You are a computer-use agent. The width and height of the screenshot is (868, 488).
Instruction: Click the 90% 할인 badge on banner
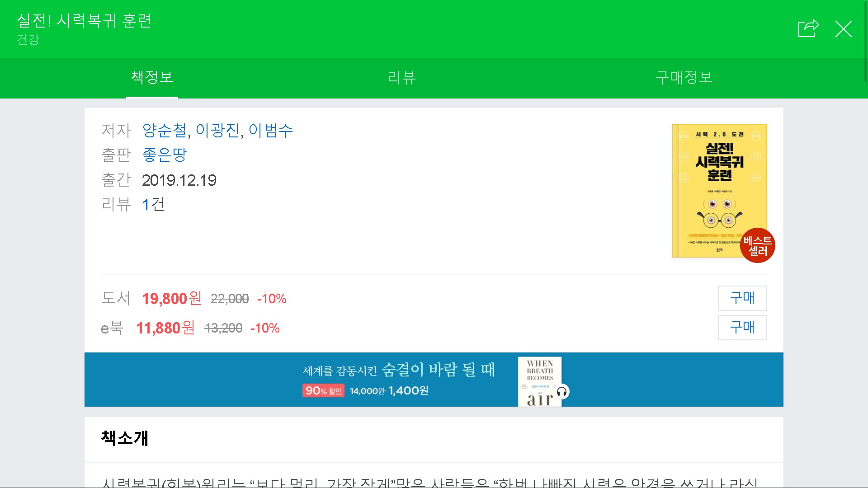tap(323, 391)
